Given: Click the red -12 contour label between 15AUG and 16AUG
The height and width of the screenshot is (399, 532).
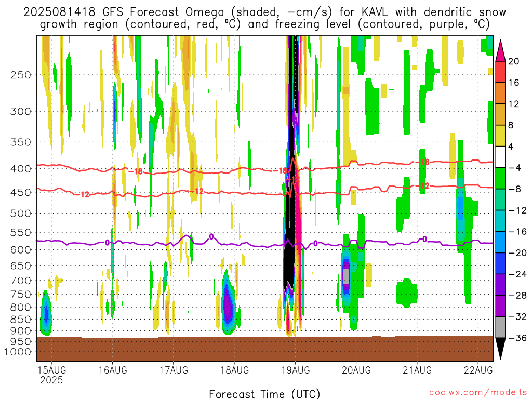Looking at the screenshot, I should click(83, 194).
